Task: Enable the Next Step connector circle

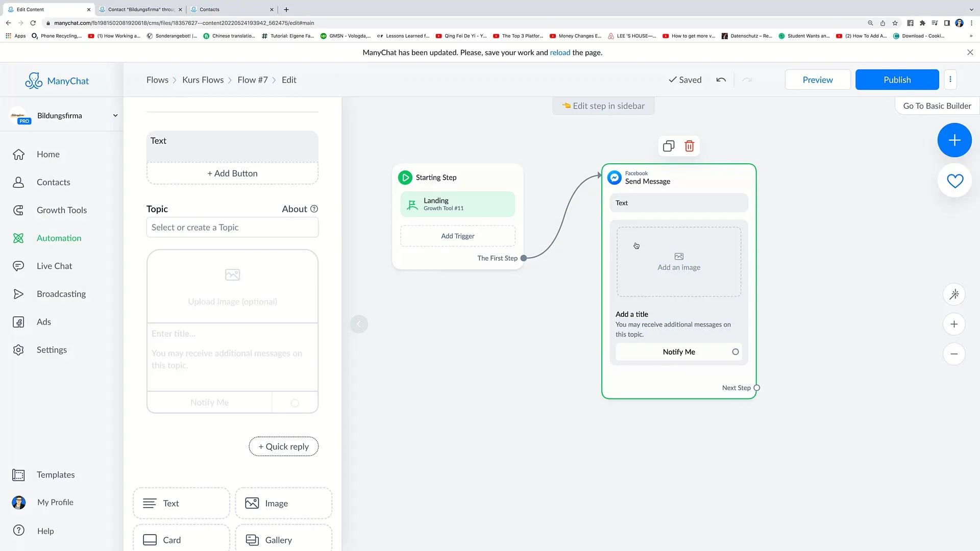Action: coord(756,387)
